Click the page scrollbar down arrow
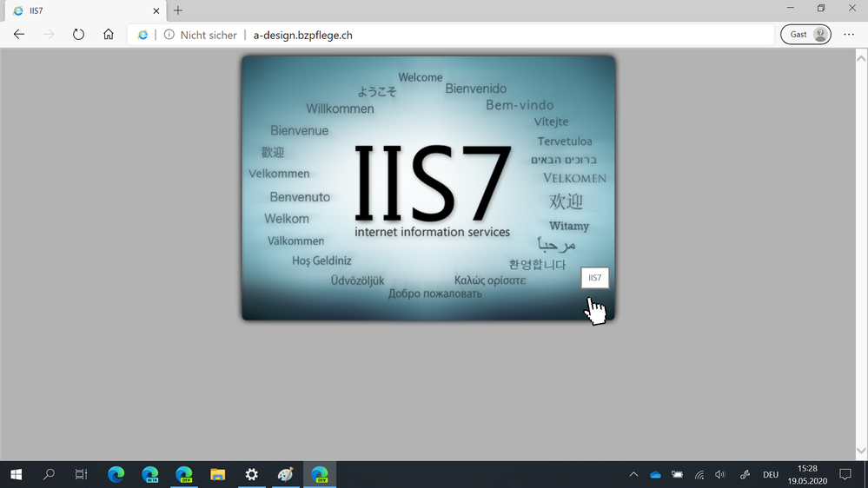 tap(861, 451)
